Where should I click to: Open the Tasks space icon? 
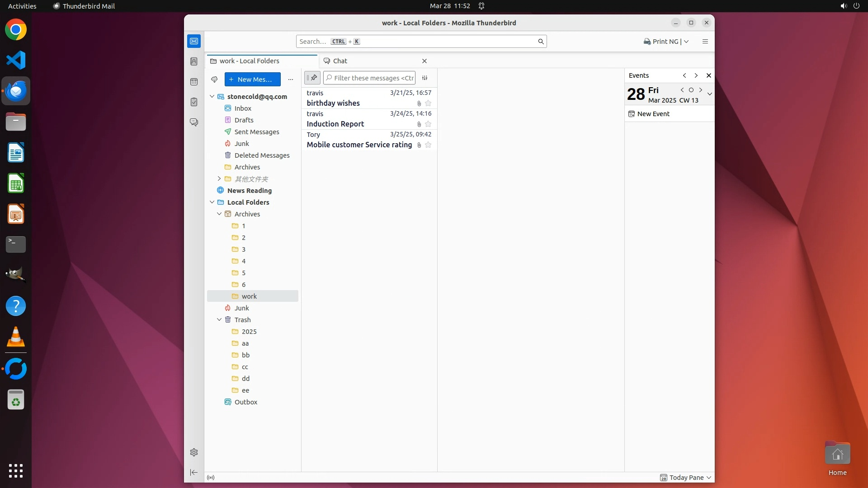click(194, 102)
